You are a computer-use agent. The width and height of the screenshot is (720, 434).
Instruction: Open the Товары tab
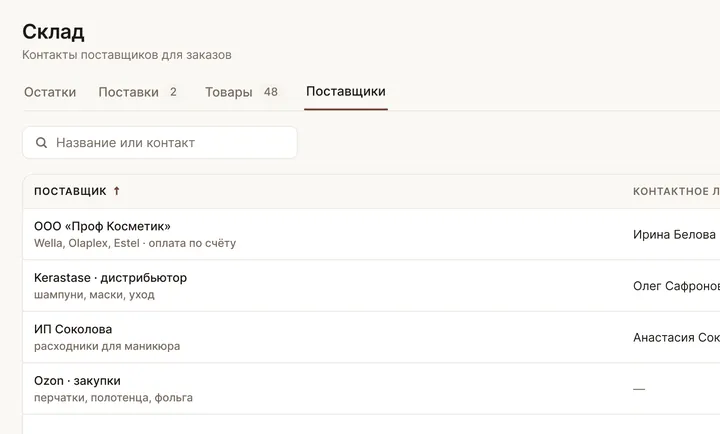click(241, 92)
